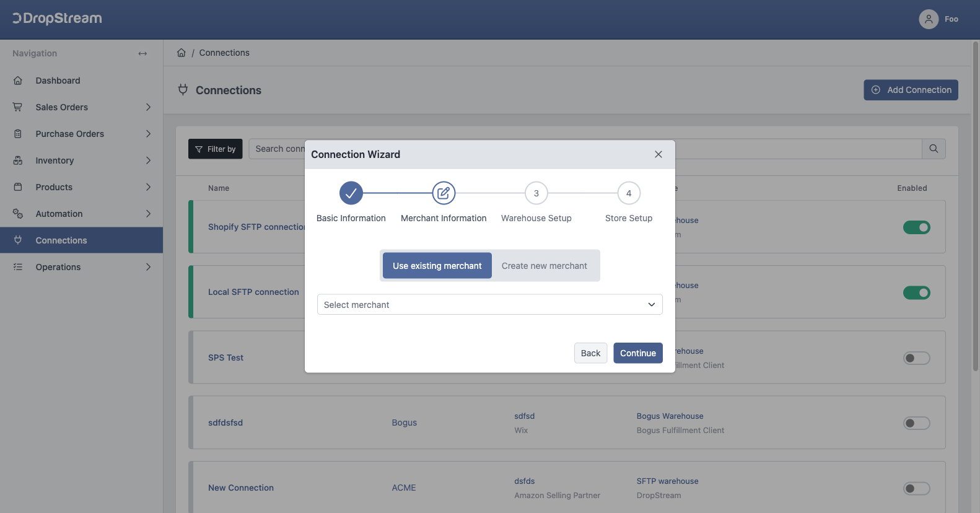Click step 3 Warehouse Setup circle
The height and width of the screenshot is (513, 980).
(536, 193)
